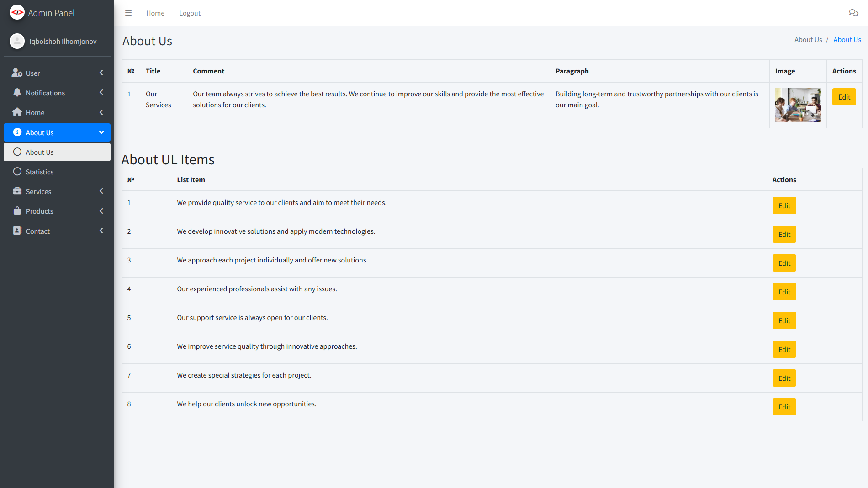Click the Admin Panel logo icon
The width and height of the screenshot is (868, 488).
(17, 12)
